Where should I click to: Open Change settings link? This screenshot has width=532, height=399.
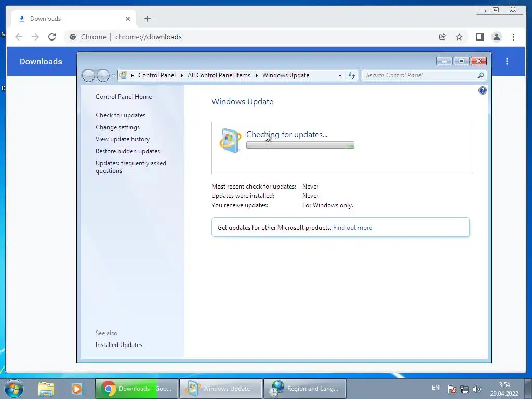(118, 127)
